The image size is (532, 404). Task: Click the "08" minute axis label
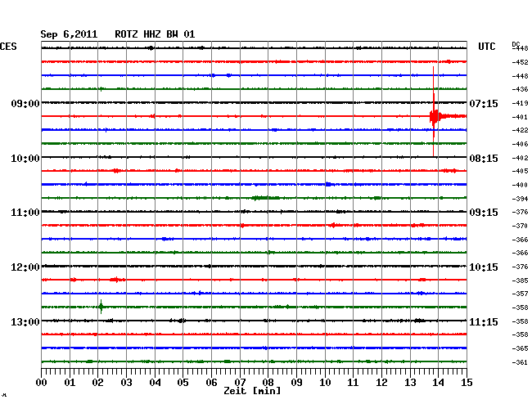click(268, 382)
